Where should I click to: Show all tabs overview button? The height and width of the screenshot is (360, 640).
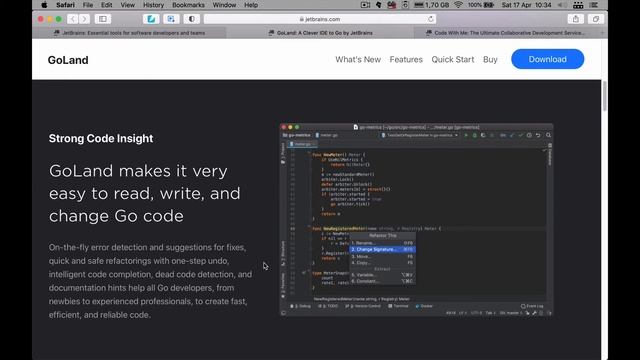tap(596, 19)
